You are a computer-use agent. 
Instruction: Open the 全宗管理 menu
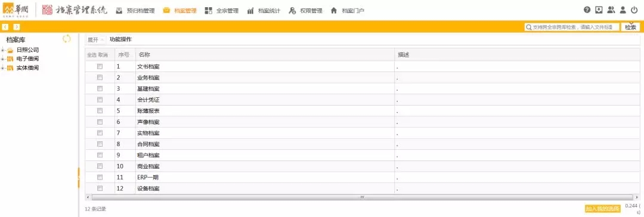click(x=228, y=11)
